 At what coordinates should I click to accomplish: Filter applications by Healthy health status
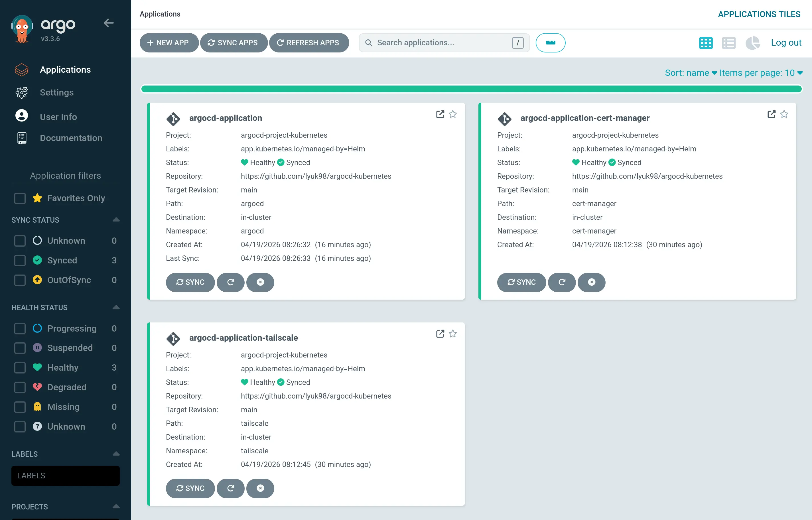[20, 367]
